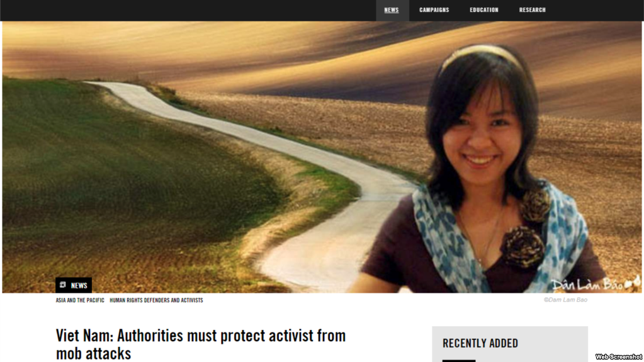
Task: Select EDUCATION in the top navigation
Action: [484, 10]
